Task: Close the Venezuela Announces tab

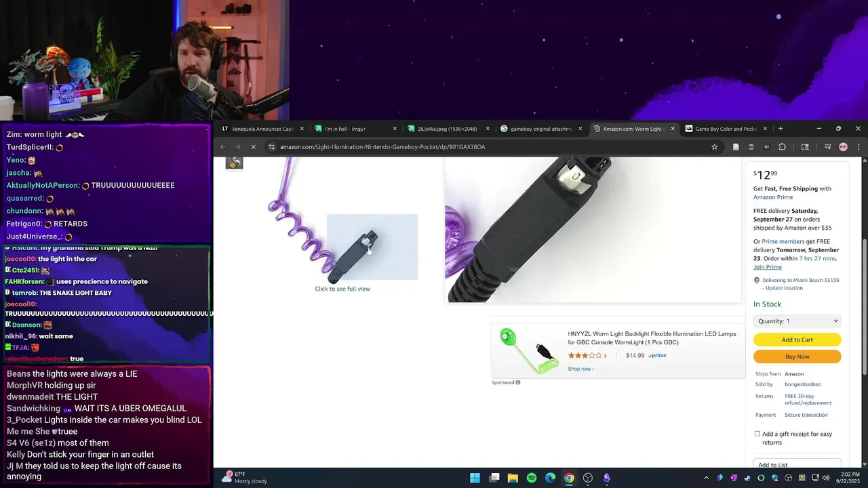Action: coord(302,129)
